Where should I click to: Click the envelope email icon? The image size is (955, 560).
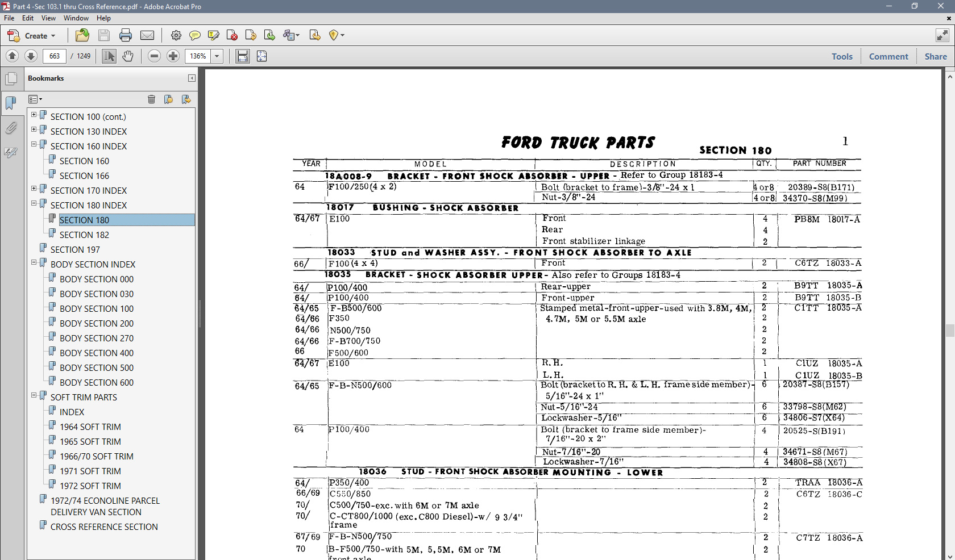147,35
